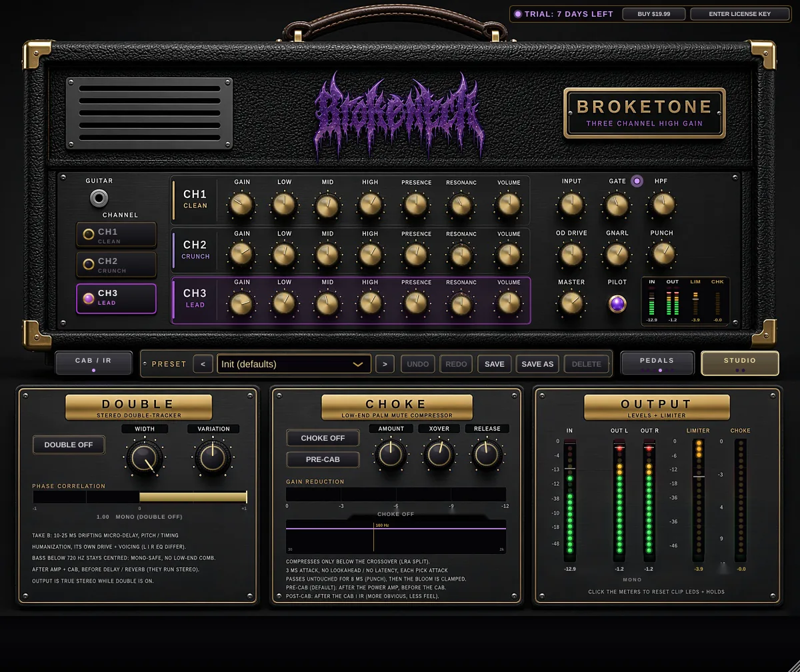Click the Broketone nameplate badge
800x672 pixels.
(x=644, y=113)
